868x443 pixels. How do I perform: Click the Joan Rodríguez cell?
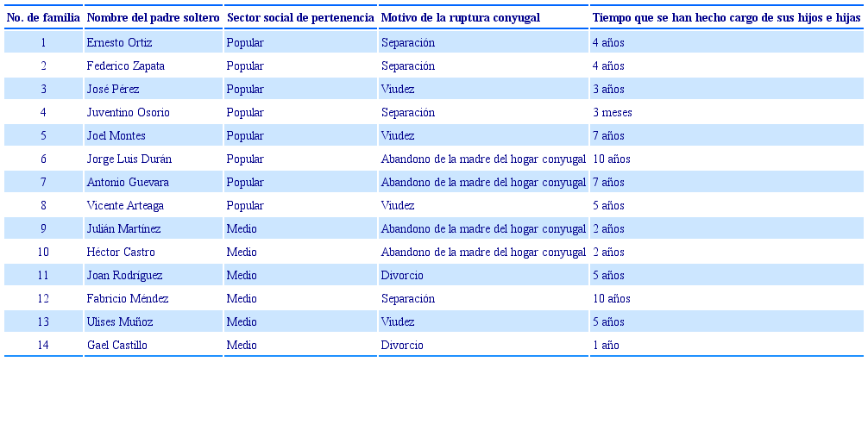(x=124, y=275)
